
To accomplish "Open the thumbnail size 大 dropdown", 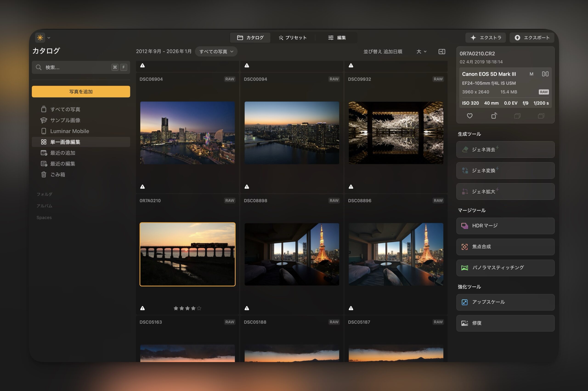I will pyautogui.click(x=421, y=51).
